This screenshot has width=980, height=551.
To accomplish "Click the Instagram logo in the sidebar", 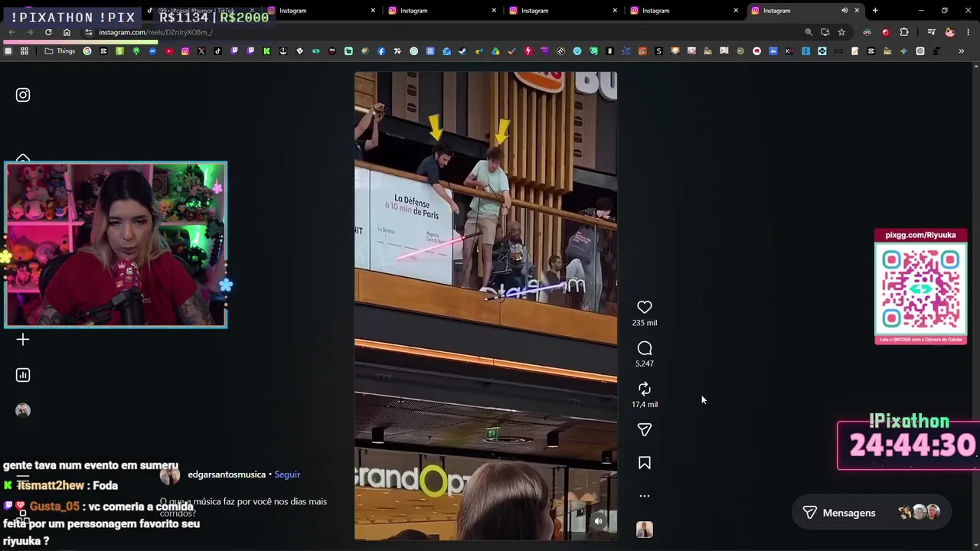I will [23, 95].
